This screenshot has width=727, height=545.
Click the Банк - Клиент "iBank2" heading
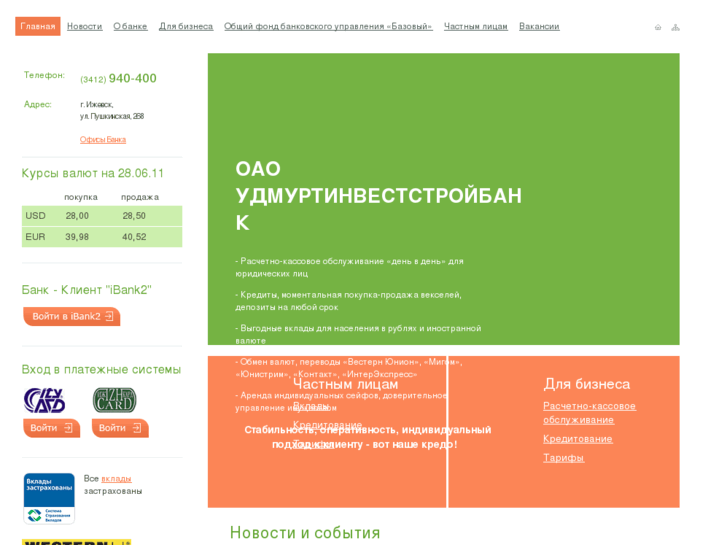point(87,290)
